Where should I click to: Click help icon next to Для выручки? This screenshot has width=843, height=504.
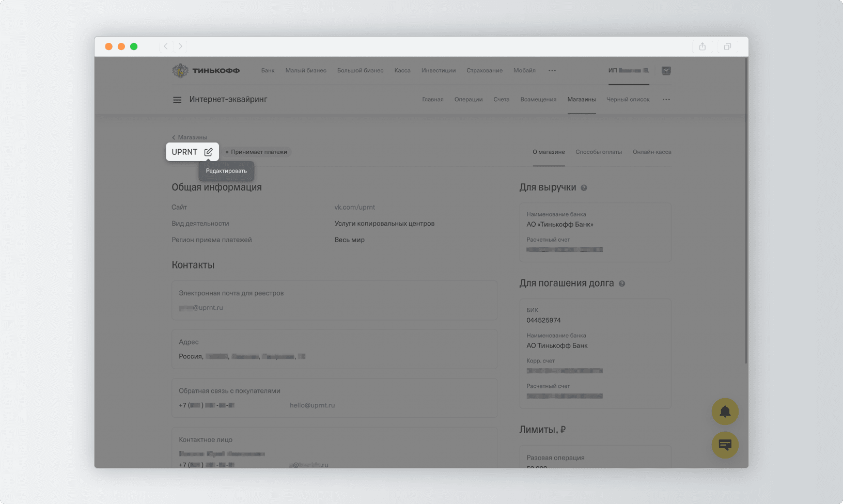coord(584,188)
